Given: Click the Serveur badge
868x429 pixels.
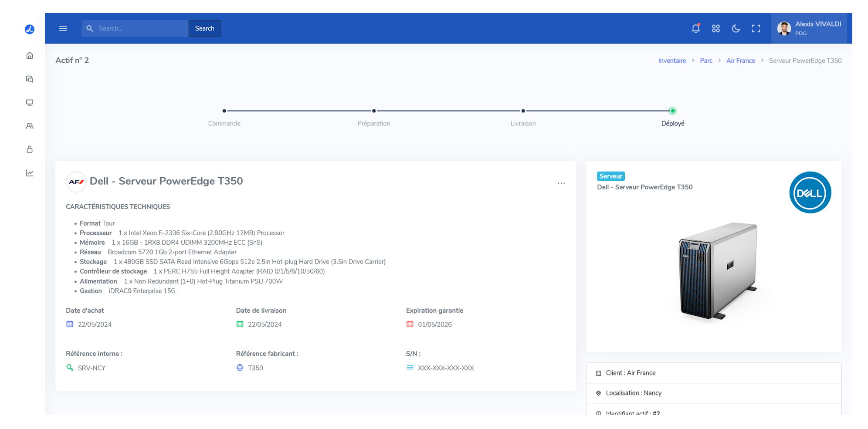Looking at the screenshot, I should (x=610, y=176).
